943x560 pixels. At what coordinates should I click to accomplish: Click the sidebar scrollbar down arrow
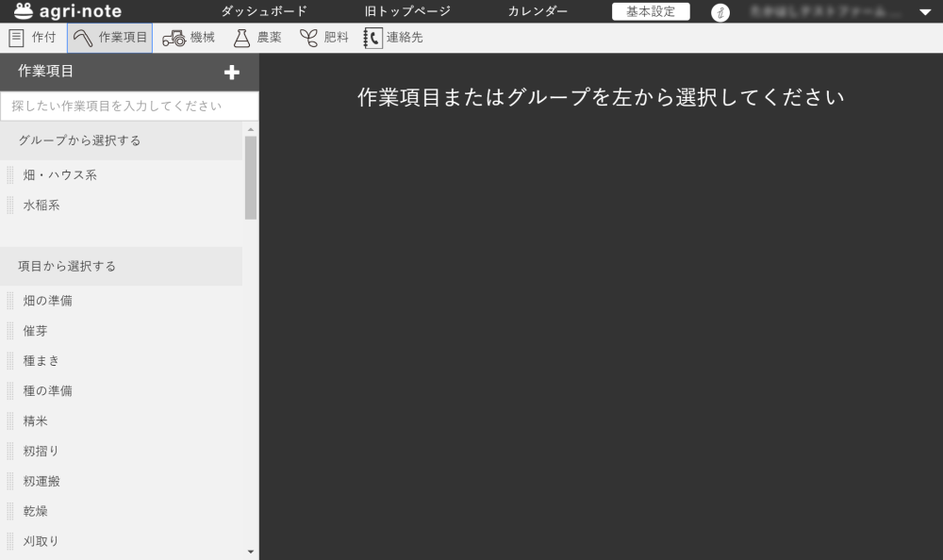[x=251, y=552]
